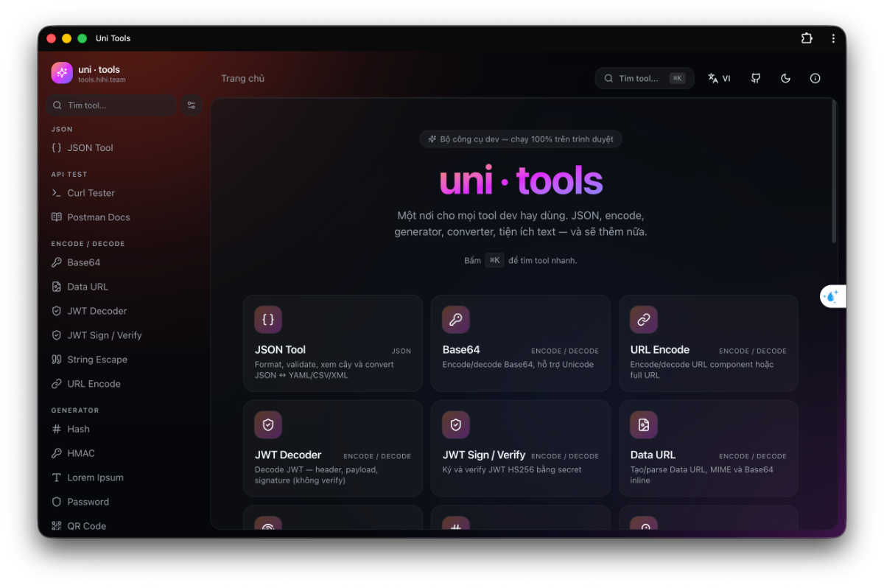Click the sidebar Tìm tool search field
The image size is (884, 588).
click(111, 105)
